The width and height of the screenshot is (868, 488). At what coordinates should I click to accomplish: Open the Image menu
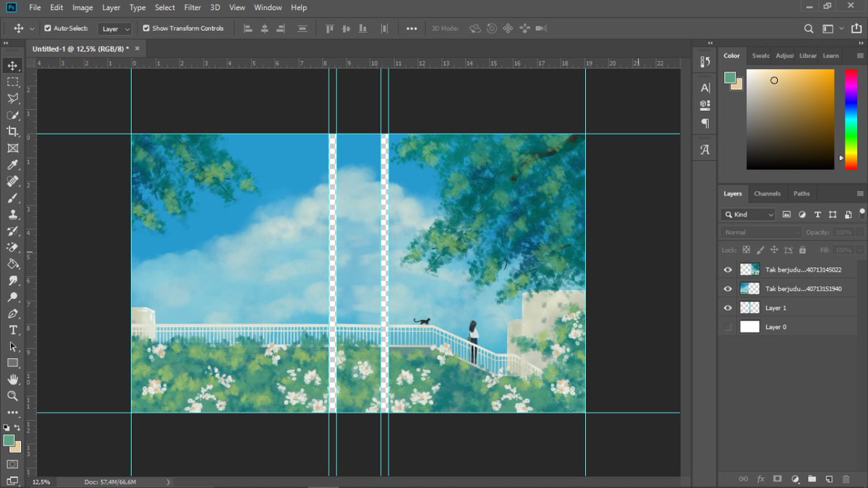click(82, 7)
